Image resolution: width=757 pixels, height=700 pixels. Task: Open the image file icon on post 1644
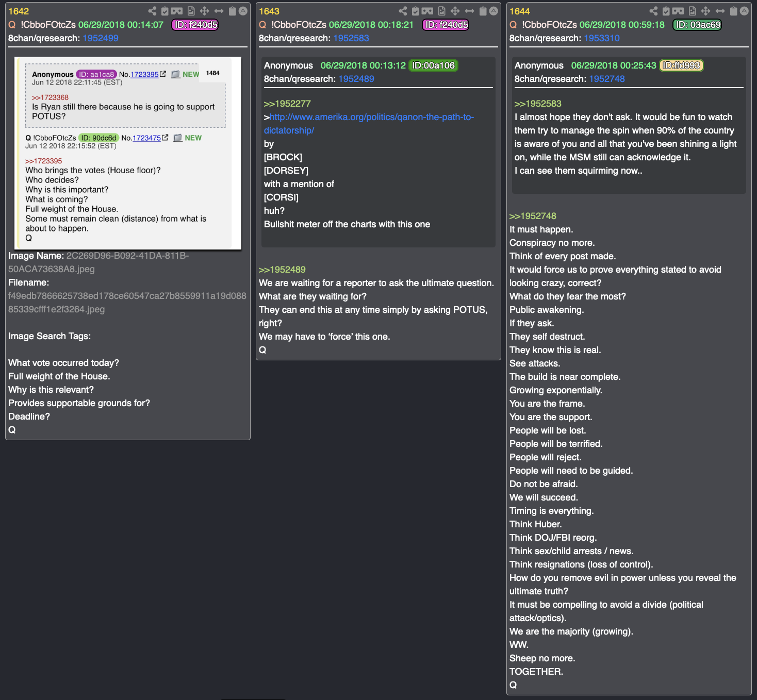click(x=692, y=11)
